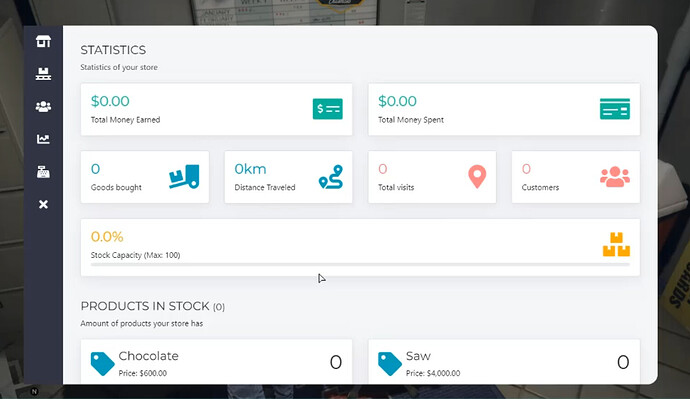690x399 pixels.
Task: Click the Price: $600.00 text
Action: 143,373
